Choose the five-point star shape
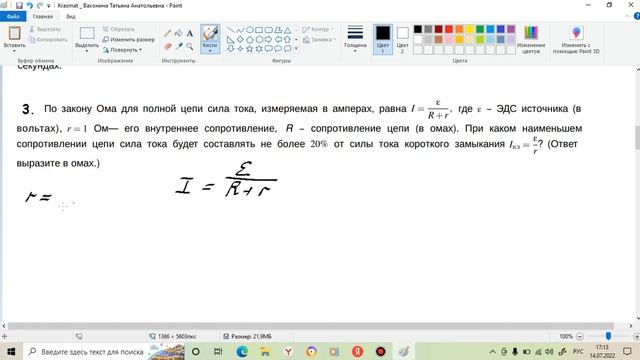 [x=249, y=49]
